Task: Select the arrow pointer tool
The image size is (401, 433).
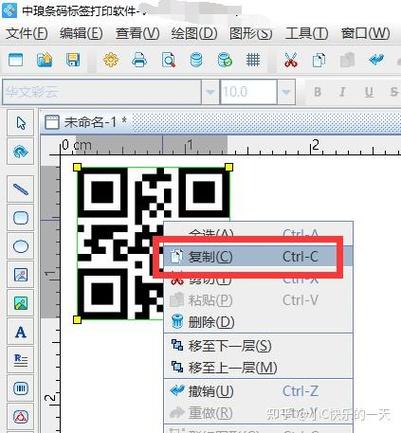Action: [x=21, y=123]
